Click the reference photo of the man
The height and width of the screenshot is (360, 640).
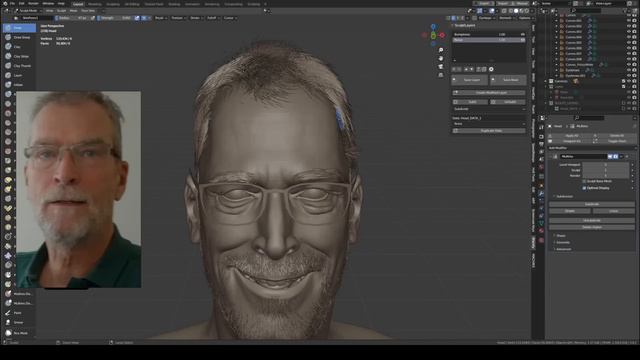(78, 189)
